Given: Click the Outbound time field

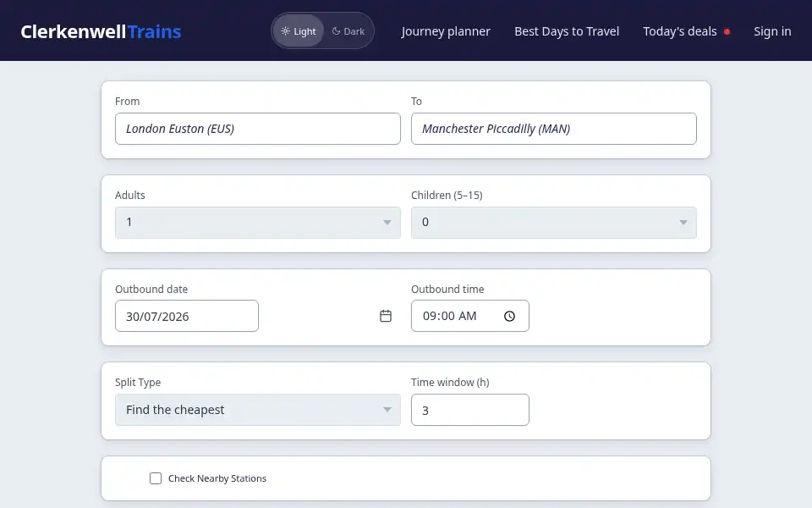Looking at the screenshot, I should click(470, 316).
